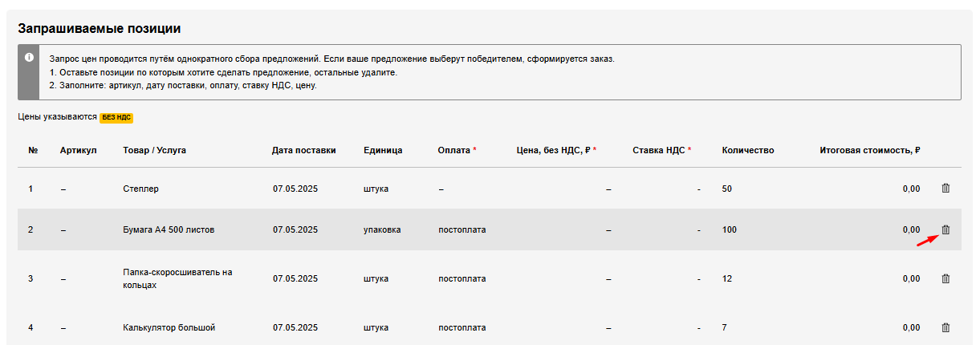Screen dimensions: 980x345
Task: Click trash icon for Папка-скоросшиватель row
Action: tap(945, 278)
